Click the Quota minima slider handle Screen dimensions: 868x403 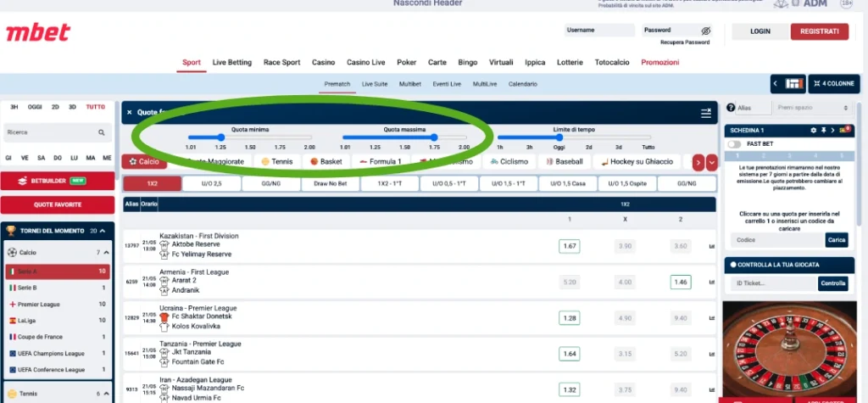pyautogui.click(x=221, y=137)
